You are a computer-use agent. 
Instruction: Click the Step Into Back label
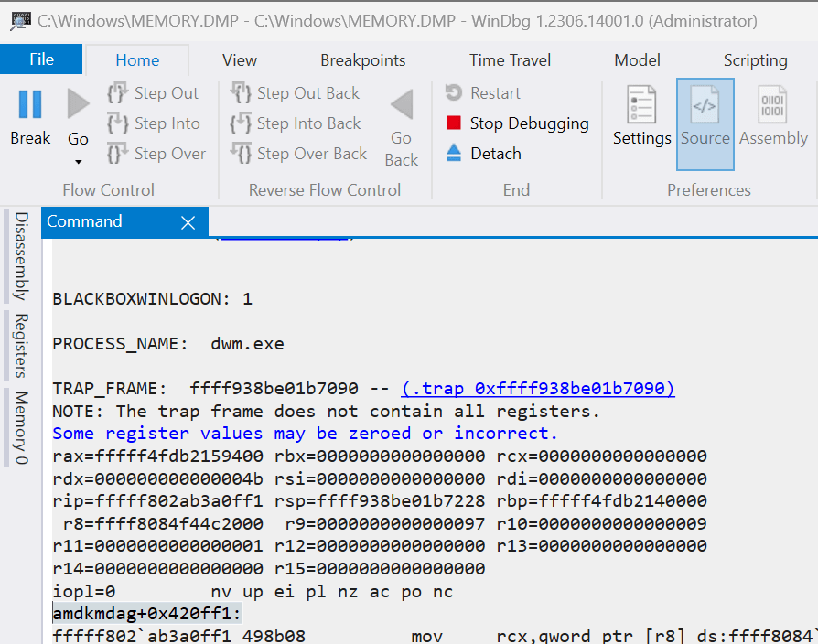309,123
